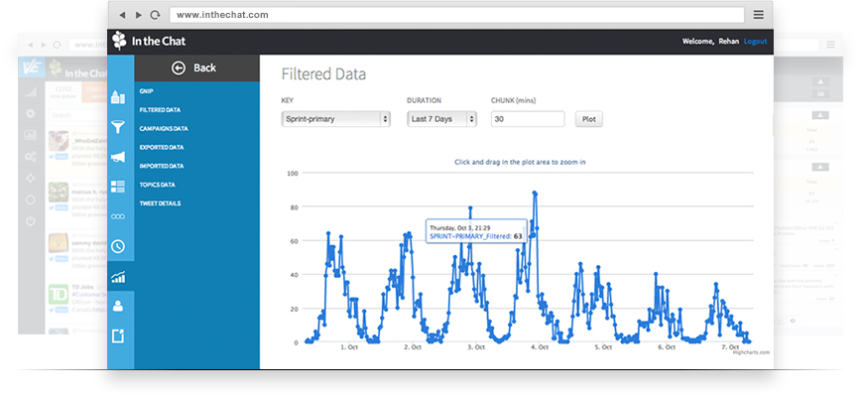The image size is (868, 397).
Task: Focus the CHUNK minutes input field
Action: coord(527,119)
